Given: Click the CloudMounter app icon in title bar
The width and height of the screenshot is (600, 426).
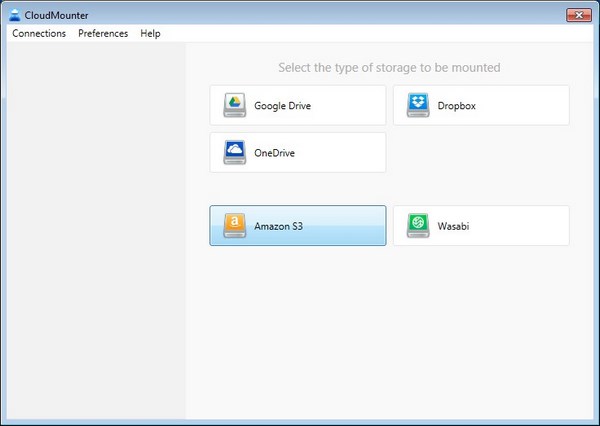Looking at the screenshot, I should tap(15, 15).
